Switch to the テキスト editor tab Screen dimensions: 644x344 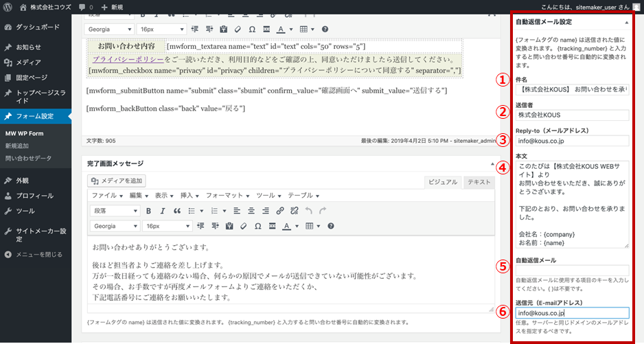479,182
